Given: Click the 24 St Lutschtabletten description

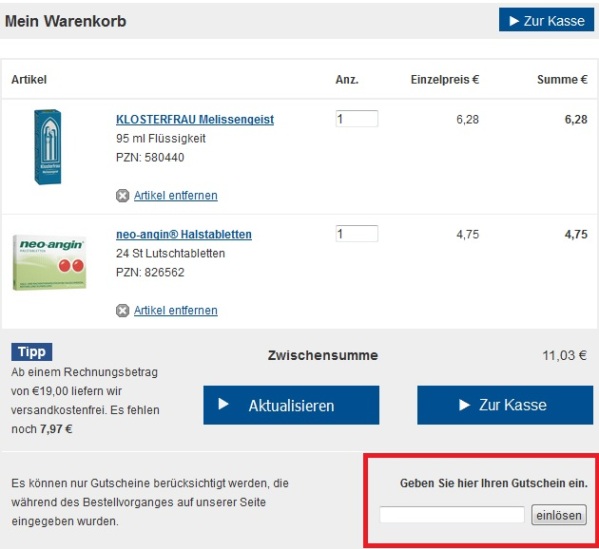Looking at the screenshot, I should click(x=170, y=253).
